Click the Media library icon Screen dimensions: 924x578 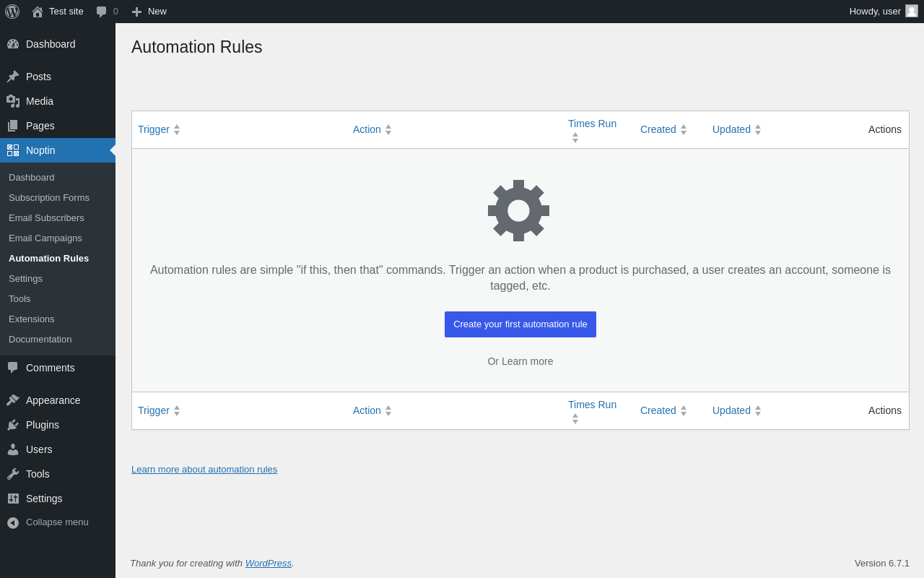13,101
